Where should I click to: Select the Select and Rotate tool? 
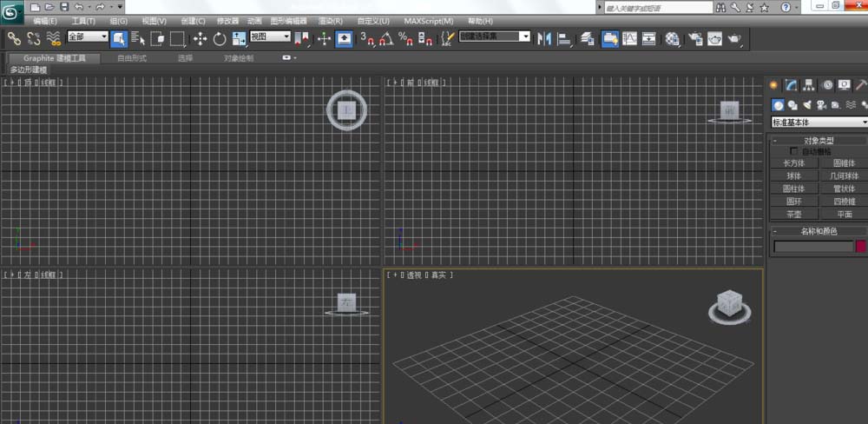click(219, 38)
